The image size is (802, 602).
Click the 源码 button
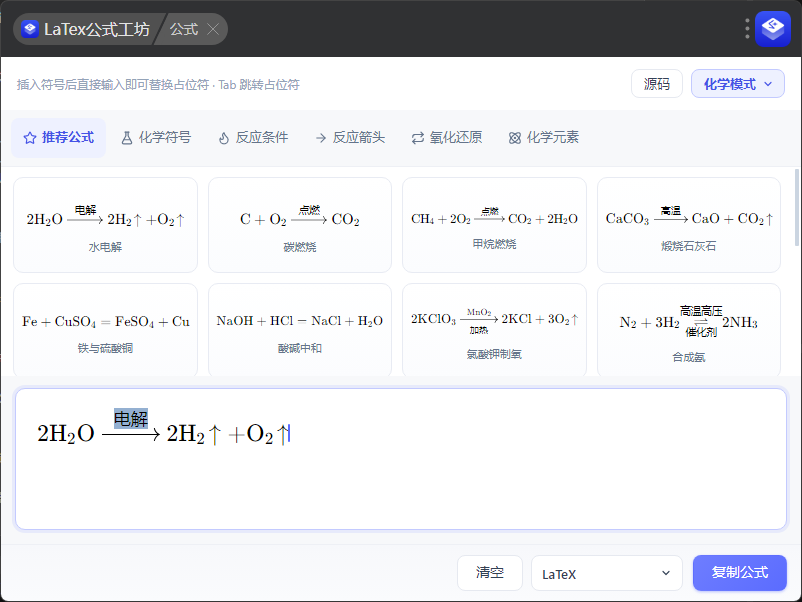click(657, 84)
